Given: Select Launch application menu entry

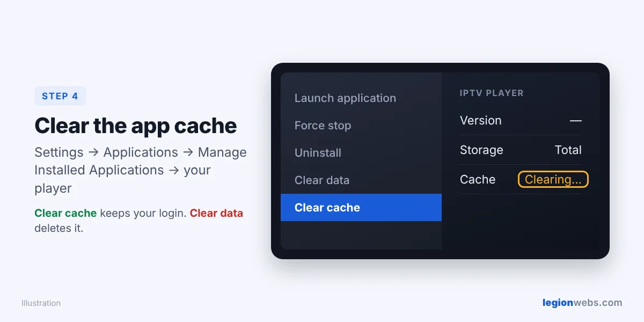Looking at the screenshot, I should click(x=361, y=98).
